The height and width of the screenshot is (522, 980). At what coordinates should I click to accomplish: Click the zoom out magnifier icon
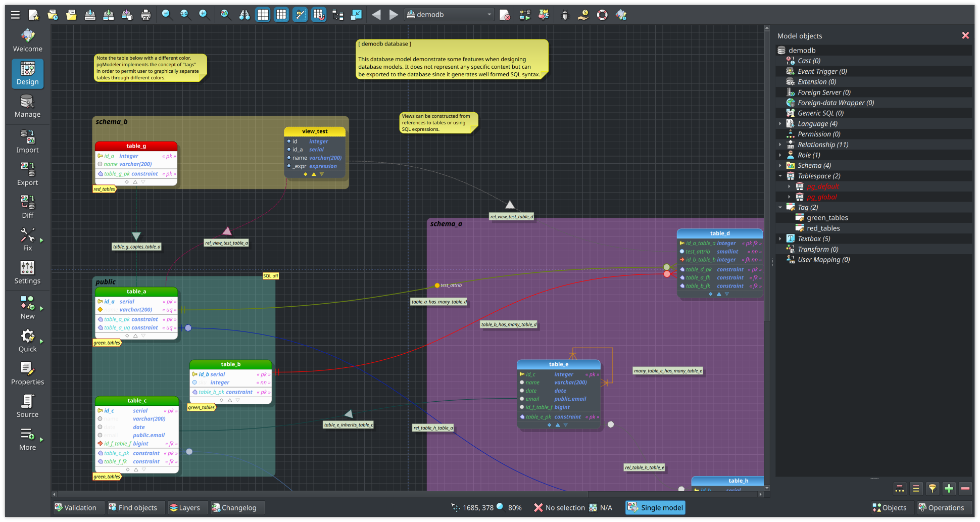(x=166, y=15)
